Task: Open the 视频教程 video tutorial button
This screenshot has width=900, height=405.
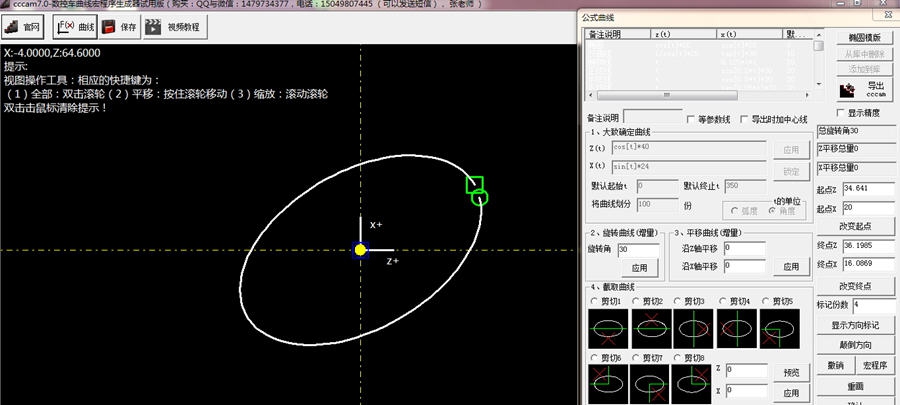Action: (173, 26)
